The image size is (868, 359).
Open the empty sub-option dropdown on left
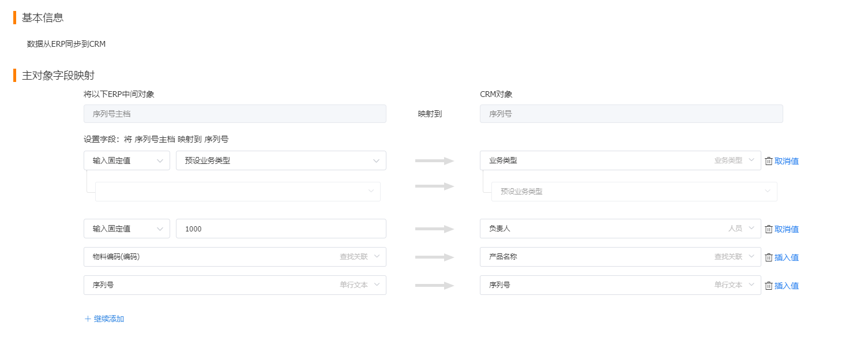pos(238,191)
